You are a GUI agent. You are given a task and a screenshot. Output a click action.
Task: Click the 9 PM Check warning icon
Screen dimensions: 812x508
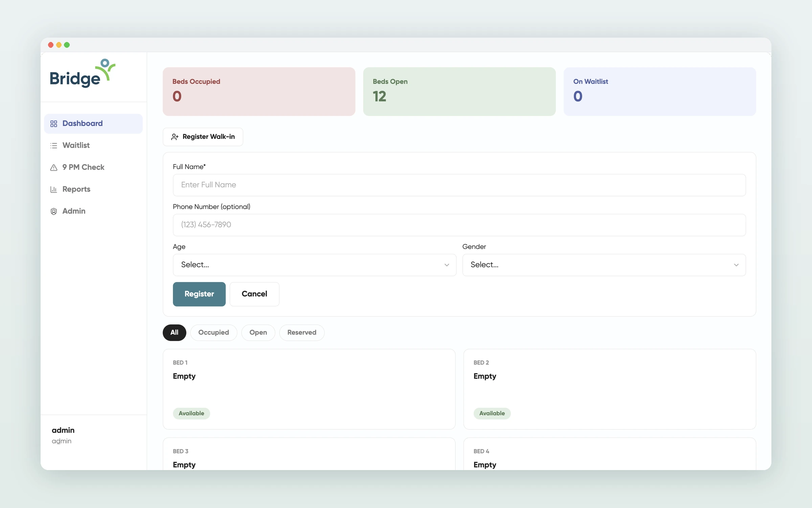(54, 168)
